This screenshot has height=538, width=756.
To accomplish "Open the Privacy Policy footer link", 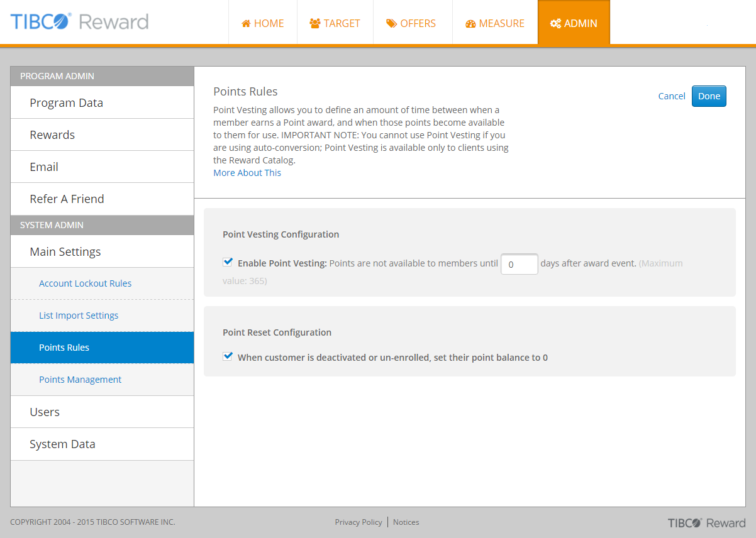I will tap(359, 522).
